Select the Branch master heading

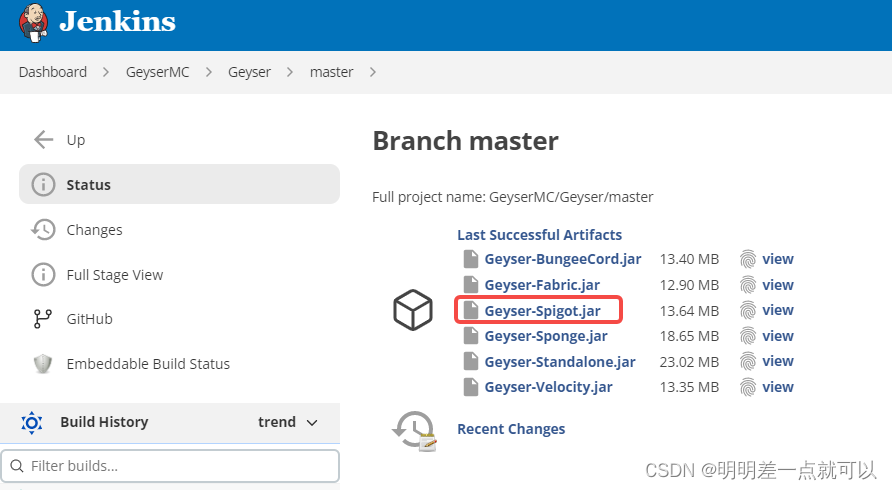[x=465, y=141]
